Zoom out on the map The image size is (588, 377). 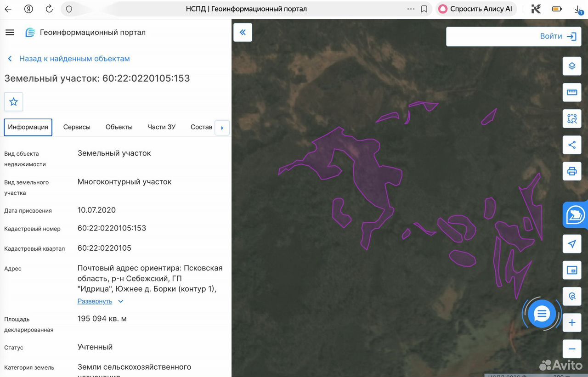[572, 349]
